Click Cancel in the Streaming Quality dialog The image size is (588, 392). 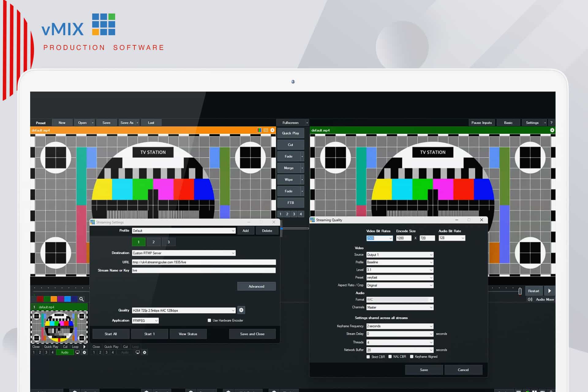[x=463, y=370]
